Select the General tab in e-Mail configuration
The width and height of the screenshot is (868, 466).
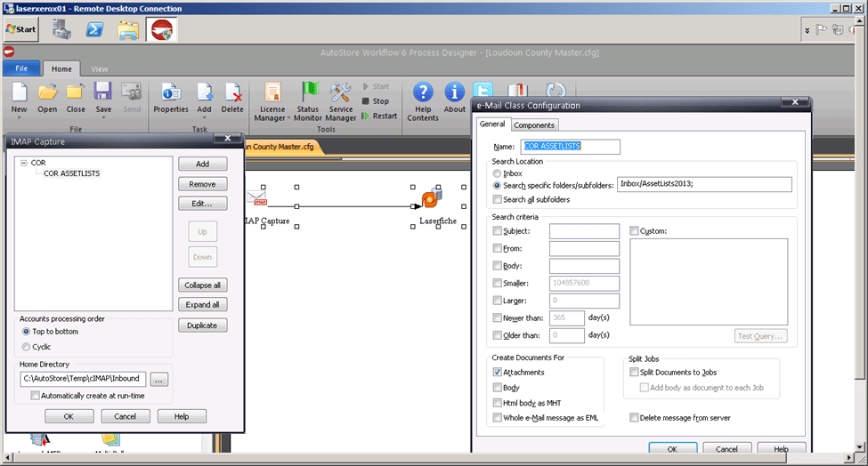point(491,125)
